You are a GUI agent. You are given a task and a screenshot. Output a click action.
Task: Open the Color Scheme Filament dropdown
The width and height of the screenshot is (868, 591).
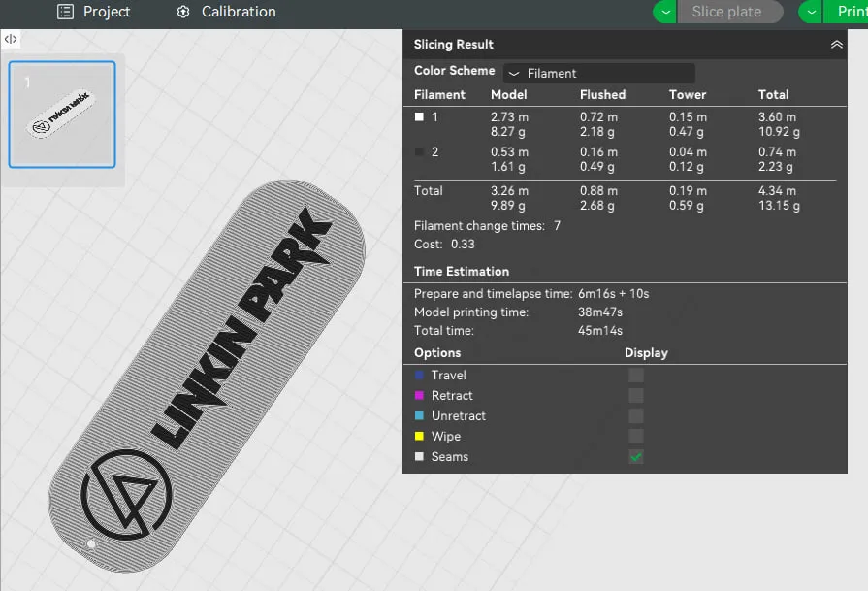pyautogui.click(x=599, y=73)
